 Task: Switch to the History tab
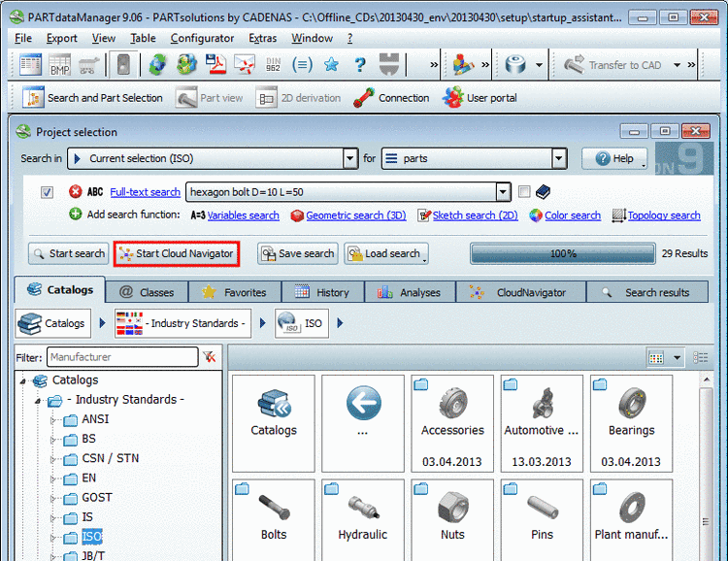322,292
